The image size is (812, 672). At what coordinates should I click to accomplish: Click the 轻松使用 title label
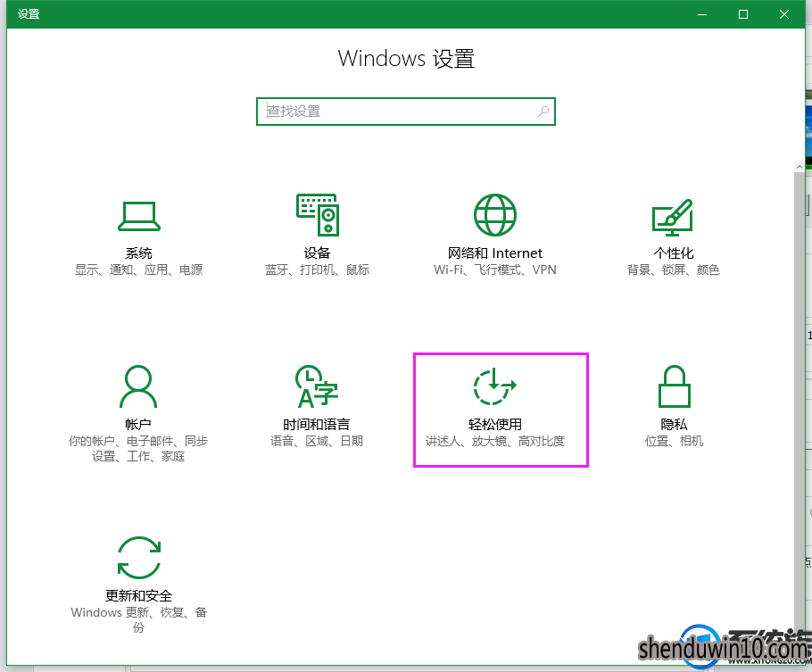tap(495, 425)
